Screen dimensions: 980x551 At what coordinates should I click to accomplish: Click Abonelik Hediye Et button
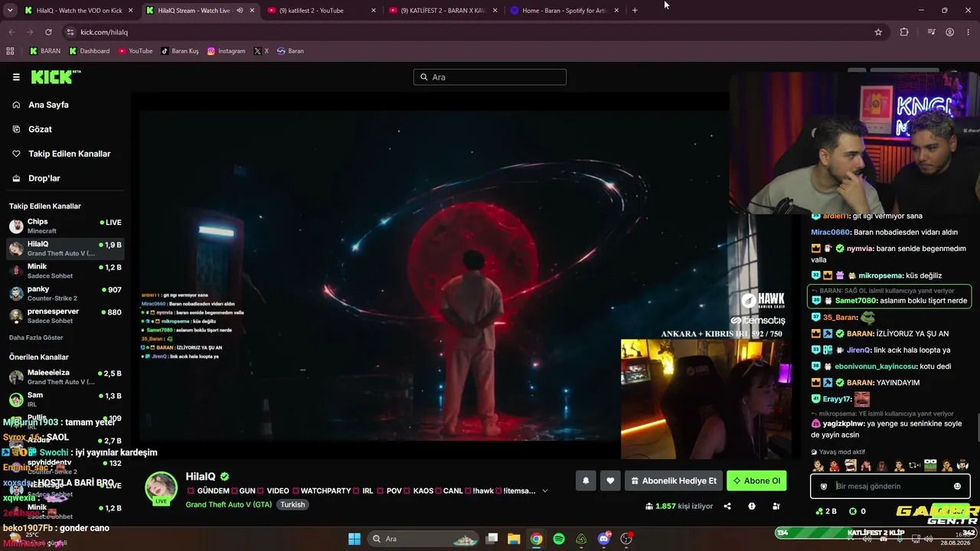(x=674, y=481)
